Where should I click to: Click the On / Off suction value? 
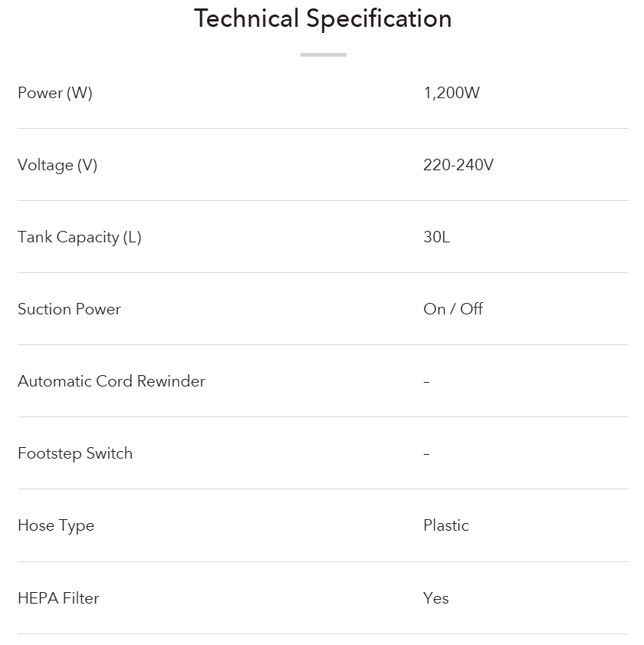click(x=453, y=309)
